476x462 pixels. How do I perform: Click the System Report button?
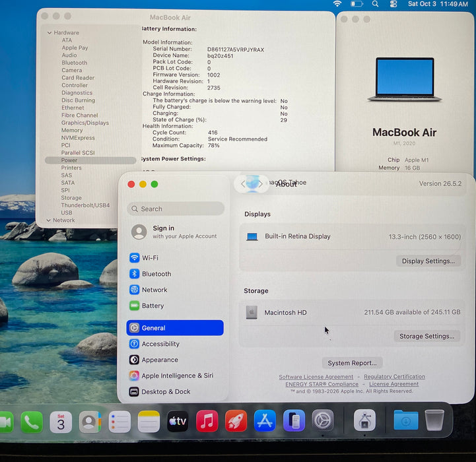[x=352, y=363]
